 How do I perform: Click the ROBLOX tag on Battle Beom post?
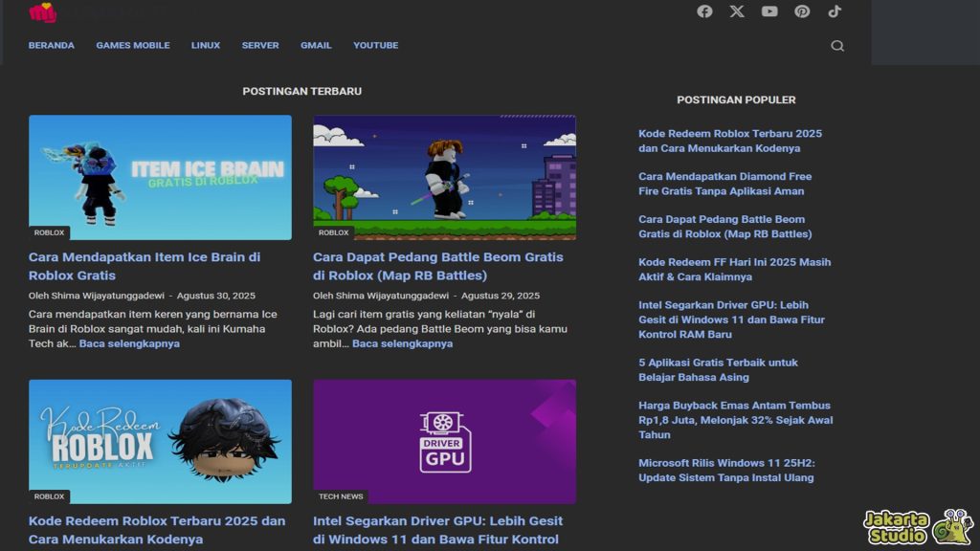point(333,232)
